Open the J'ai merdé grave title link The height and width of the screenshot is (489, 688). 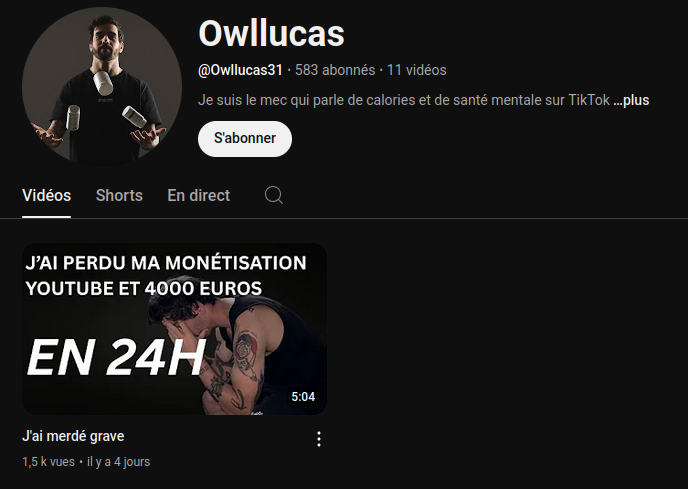[73, 436]
